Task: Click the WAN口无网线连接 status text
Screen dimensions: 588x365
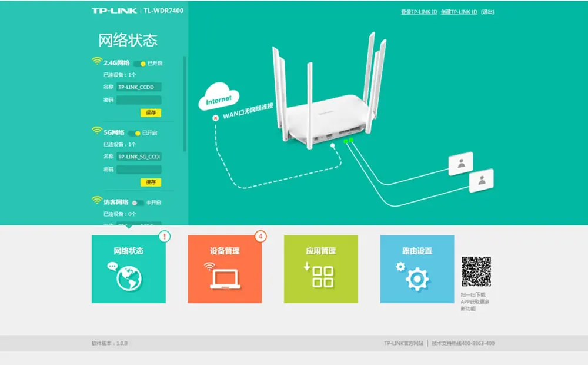Action: pos(248,111)
